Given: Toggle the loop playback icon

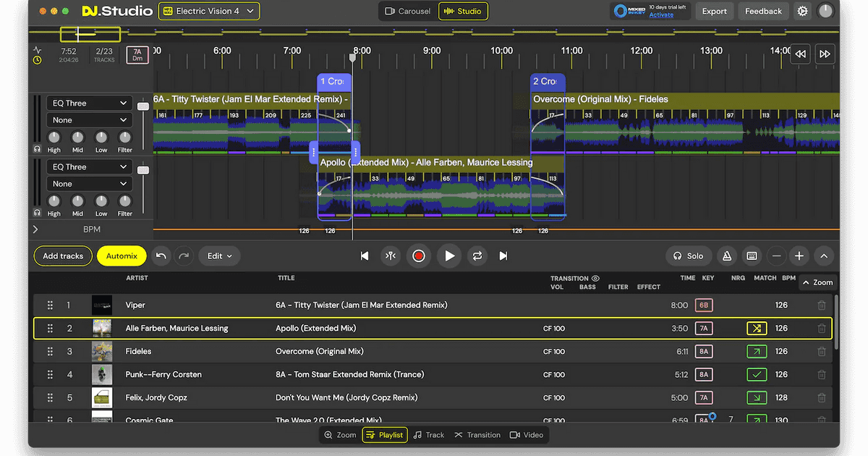Looking at the screenshot, I should (477, 256).
